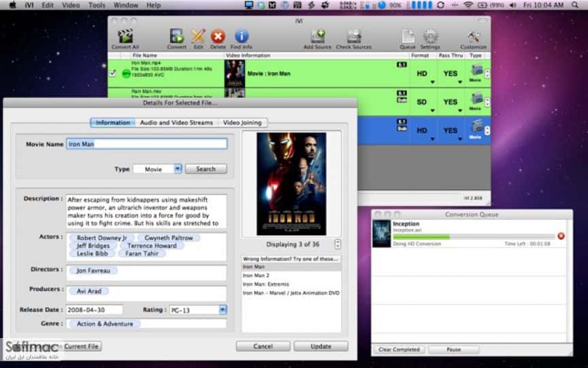Viewport: 588px width, 368px height.
Task: Click the Convert All toolbar icon
Action: [x=125, y=36]
